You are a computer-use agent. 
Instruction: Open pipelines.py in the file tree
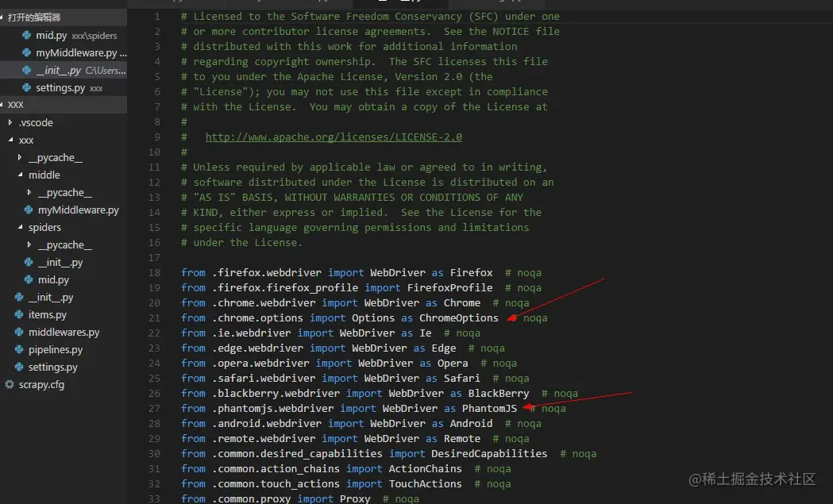click(x=56, y=349)
